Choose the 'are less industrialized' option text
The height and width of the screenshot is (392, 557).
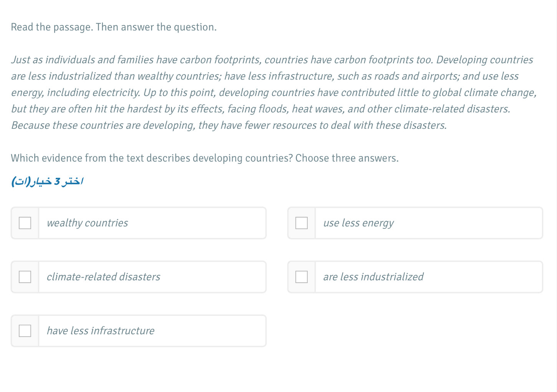click(x=373, y=277)
